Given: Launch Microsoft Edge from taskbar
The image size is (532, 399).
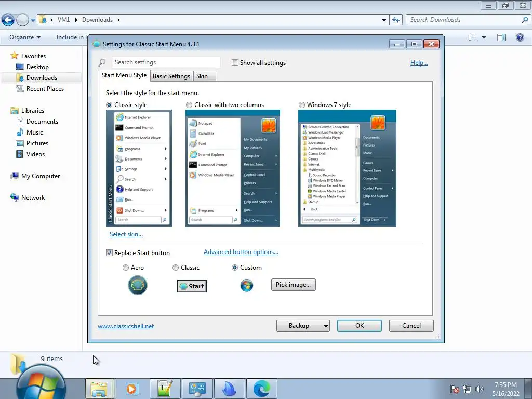Looking at the screenshot, I should (261, 389).
